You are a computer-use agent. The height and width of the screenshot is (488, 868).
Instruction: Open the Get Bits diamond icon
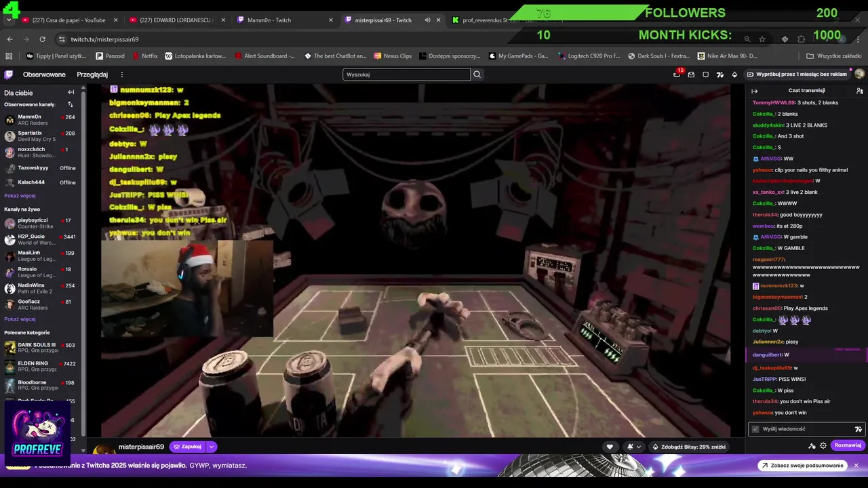tap(734, 75)
